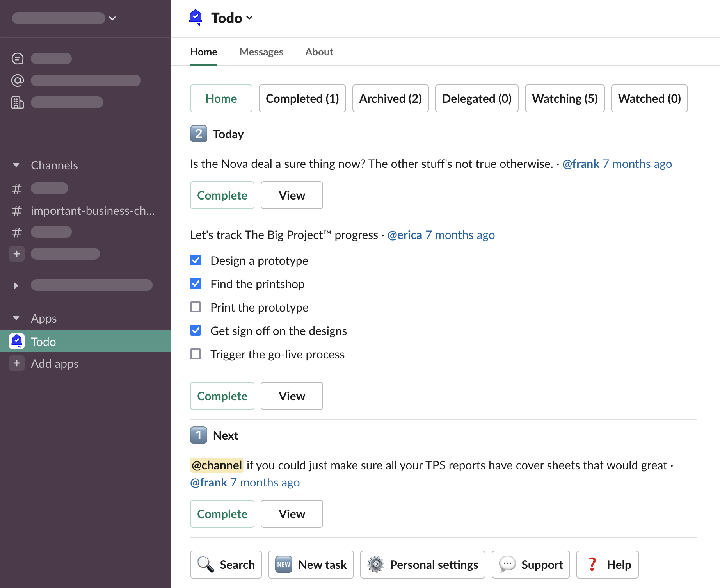Click the plus icon beside Add apps
The width and height of the screenshot is (720, 588).
[17, 363]
